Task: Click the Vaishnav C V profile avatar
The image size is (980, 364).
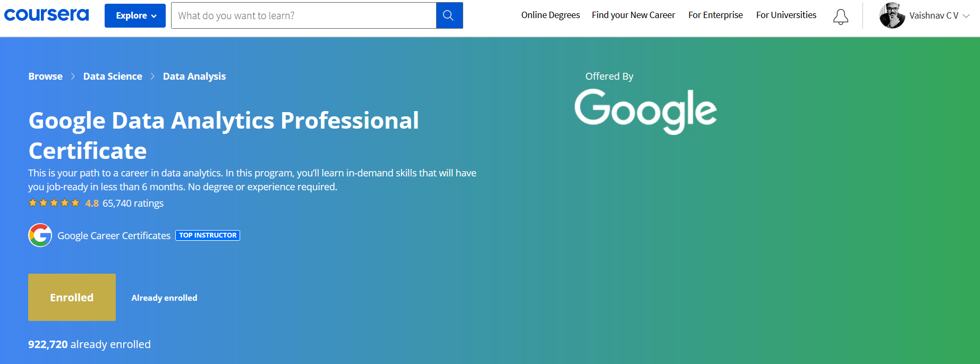Action: point(892,15)
